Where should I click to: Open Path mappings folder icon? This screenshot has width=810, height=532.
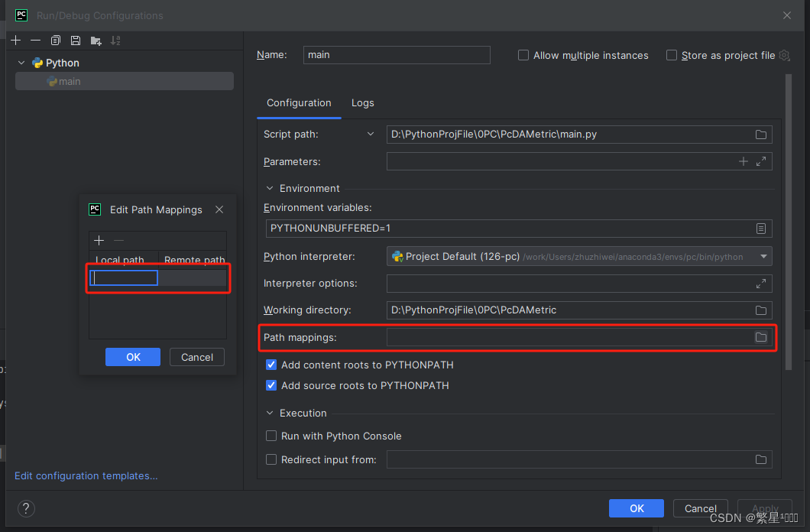(761, 337)
